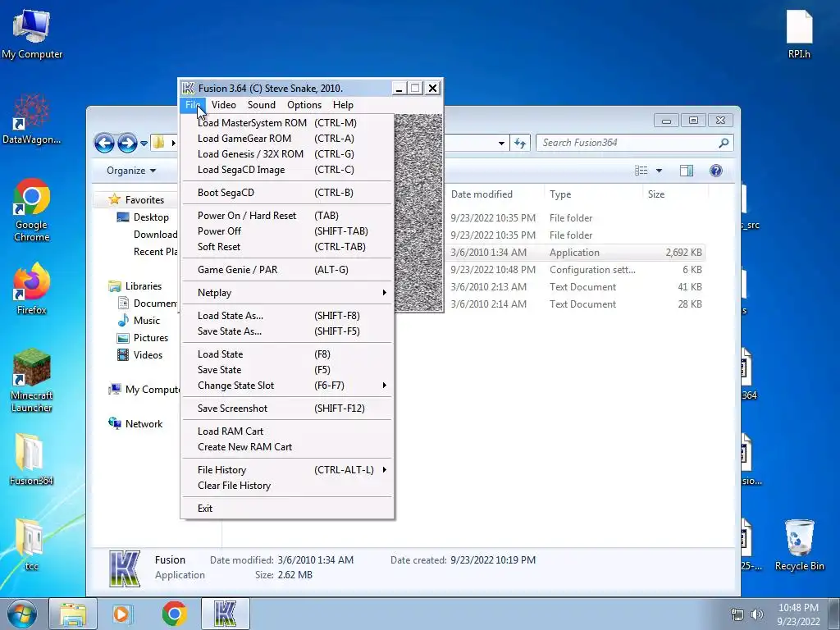This screenshot has width=840, height=630.
Task: Click Fusion icon in the taskbar
Action: coord(225,614)
